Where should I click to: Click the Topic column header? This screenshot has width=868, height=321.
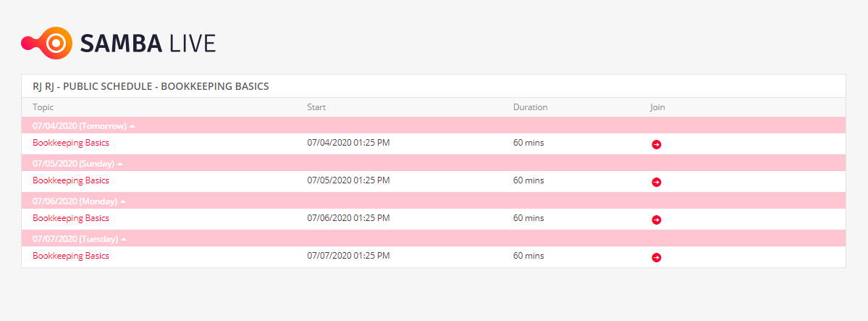[43, 107]
